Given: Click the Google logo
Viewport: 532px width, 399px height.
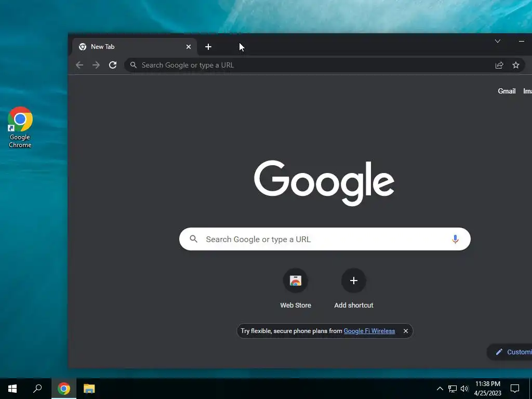Looking at the screenshot, I should pyautogui.click(x=324, y=183).
